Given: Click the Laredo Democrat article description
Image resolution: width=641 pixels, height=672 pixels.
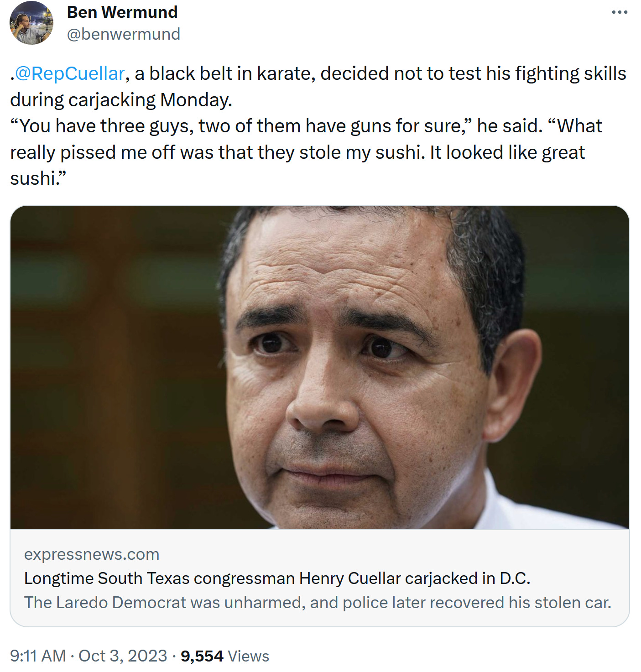Looking at the screenshot, I should click(318, 602).
